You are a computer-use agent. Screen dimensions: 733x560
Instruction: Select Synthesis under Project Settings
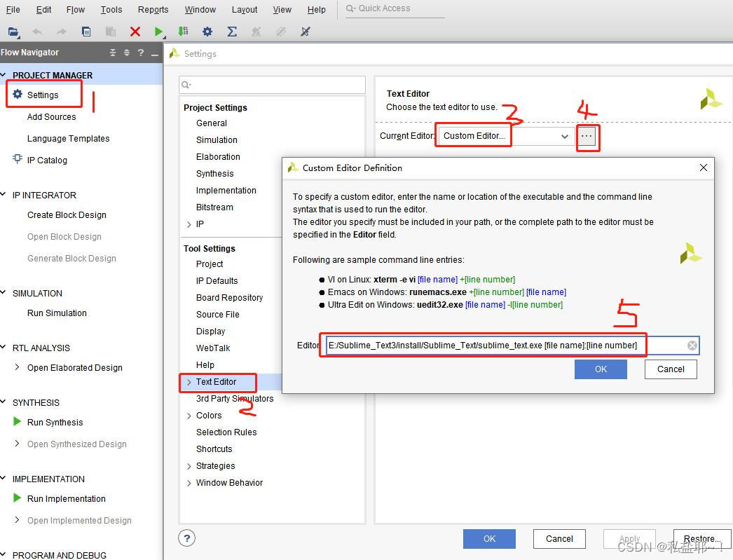pyautogui.click(x=214, y=173)
